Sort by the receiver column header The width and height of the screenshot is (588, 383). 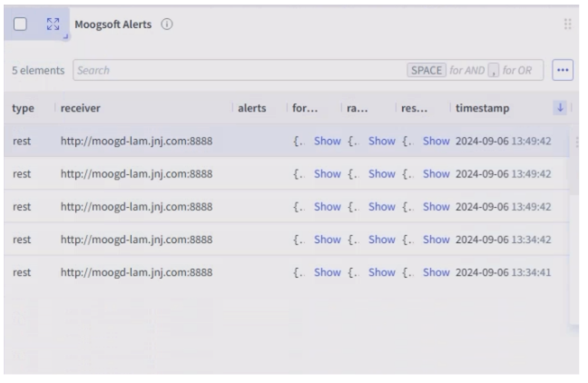pos(80,108)
